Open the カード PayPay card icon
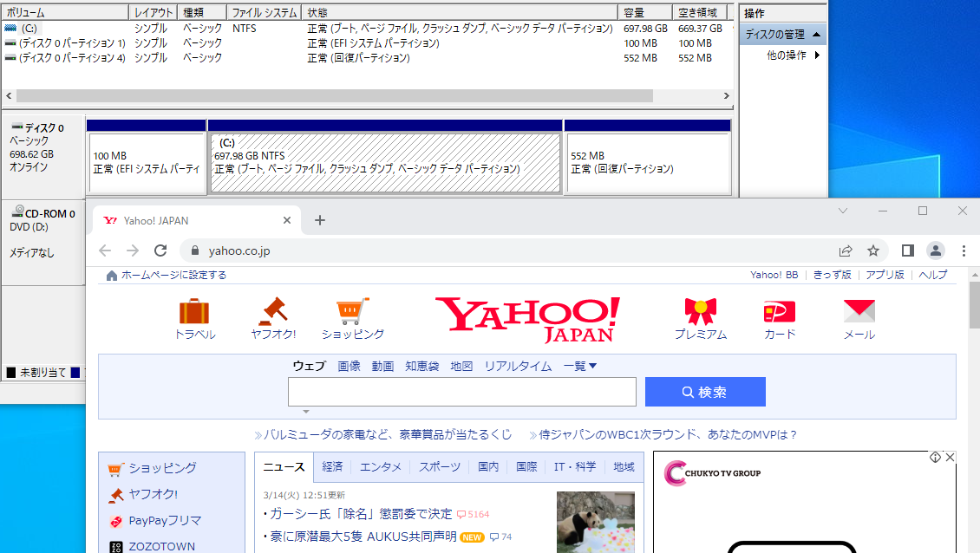Viewport: 980px width, 553px height. tap(780, 311)
